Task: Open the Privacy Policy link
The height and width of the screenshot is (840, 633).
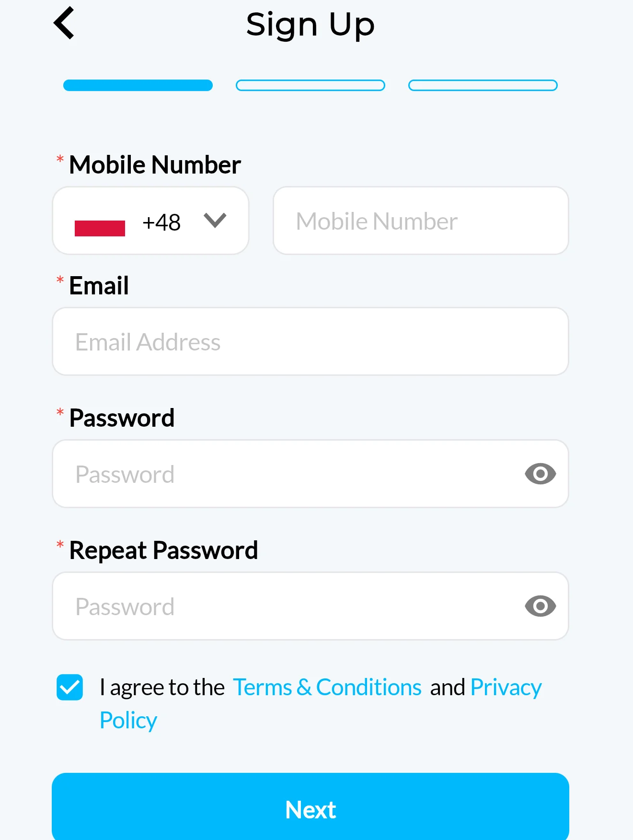Action: pyautogui.click(x=506, y=688)
